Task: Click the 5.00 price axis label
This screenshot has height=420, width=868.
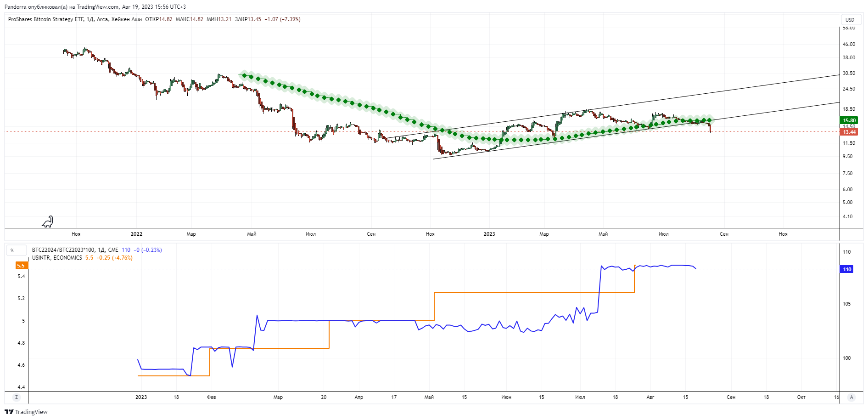Action: (x=847, y=203)
